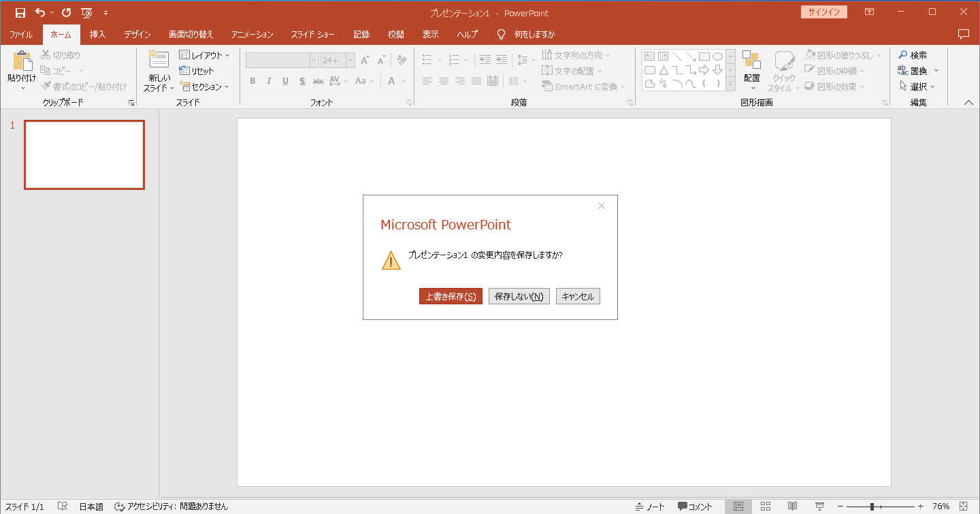980x514 pixels.
Task: Click the Reset slide button
Action: pyautogui.click(x=197, y=71)
